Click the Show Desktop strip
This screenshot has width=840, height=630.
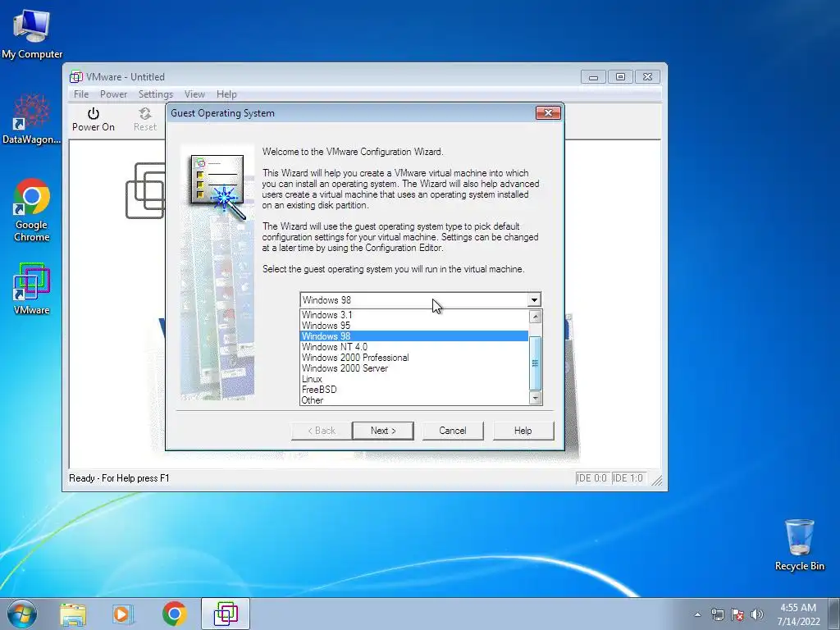pyautogui.click(x=834, y=614)
